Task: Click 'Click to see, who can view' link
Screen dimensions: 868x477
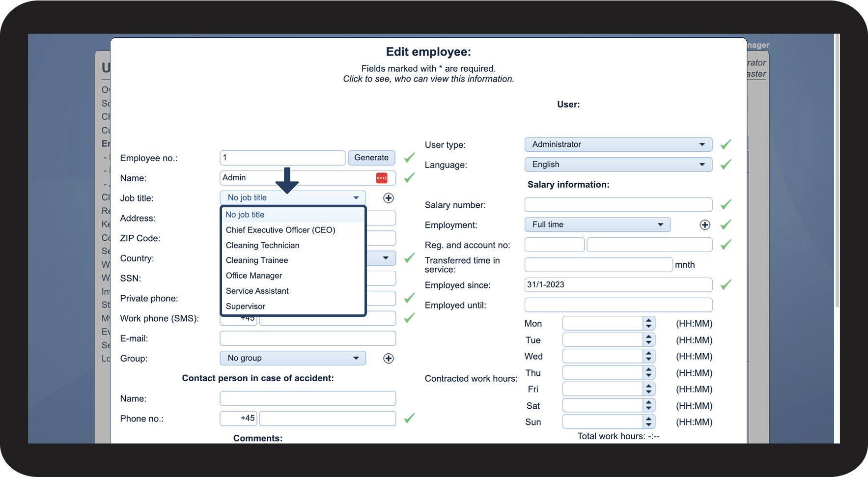Action: [x=428, y=79]
